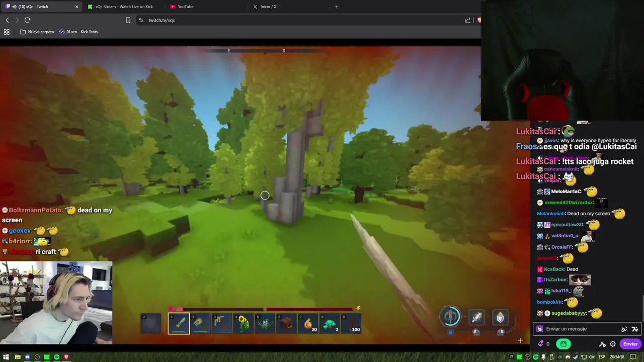Screen dimensions: 644x362
Task: Click the empty off-hand slot left of hotbar
Action: coord(151,323)
